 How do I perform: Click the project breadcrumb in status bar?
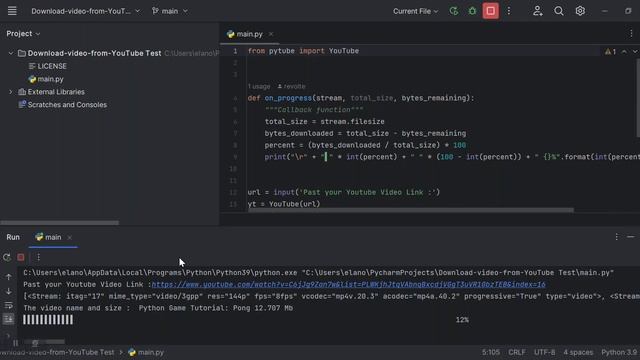(57, 352)
